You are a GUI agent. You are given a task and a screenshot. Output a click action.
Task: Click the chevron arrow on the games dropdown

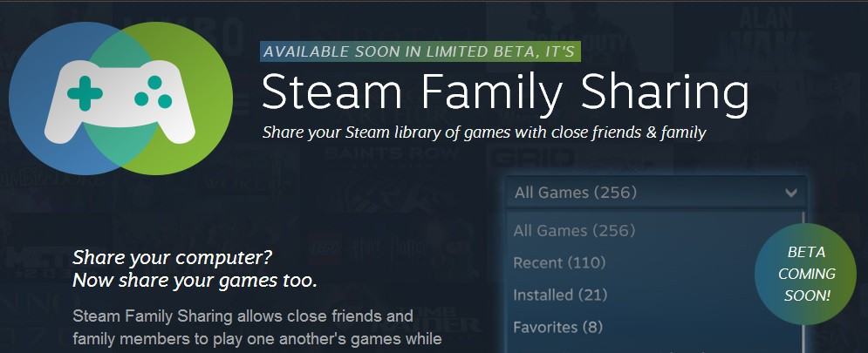(x=790, y=193)
